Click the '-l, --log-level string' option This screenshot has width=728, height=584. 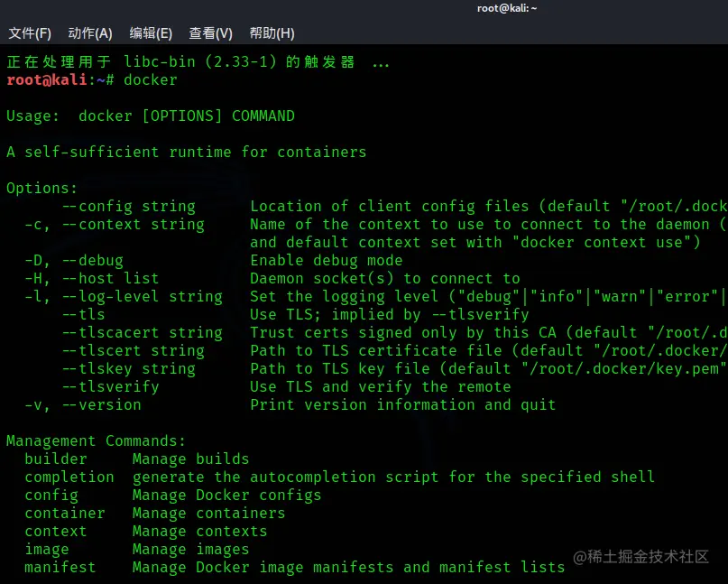(124, 296)
